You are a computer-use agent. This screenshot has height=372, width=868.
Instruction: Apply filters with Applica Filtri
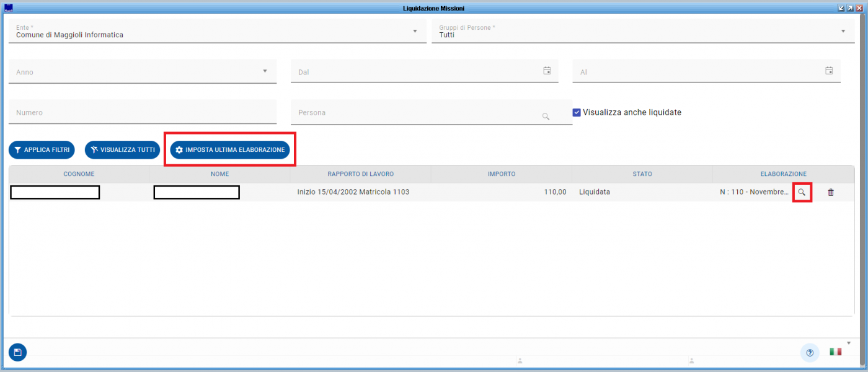(x=42, y=150)
